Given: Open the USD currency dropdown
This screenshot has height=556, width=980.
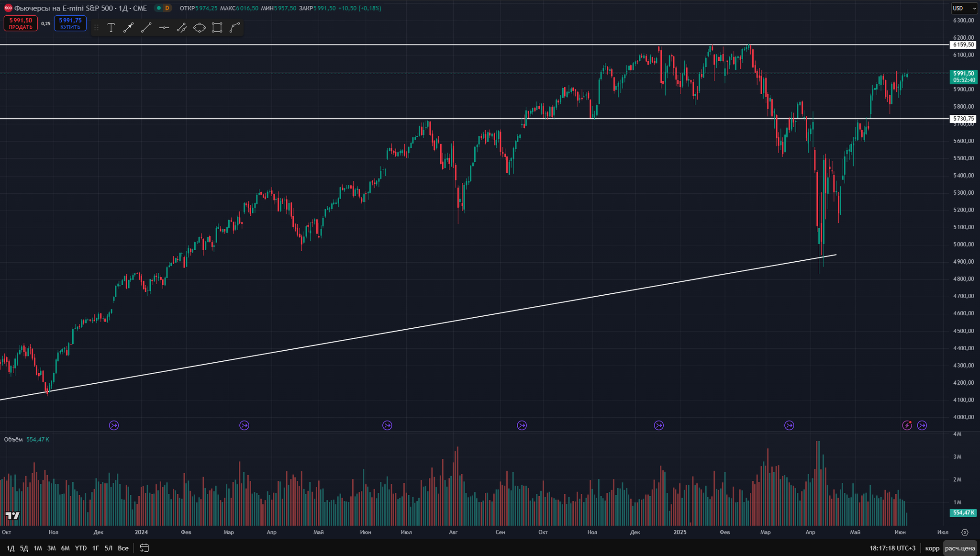Looking at the screenshot, I should pyautogui.click(x=964, y=8).
